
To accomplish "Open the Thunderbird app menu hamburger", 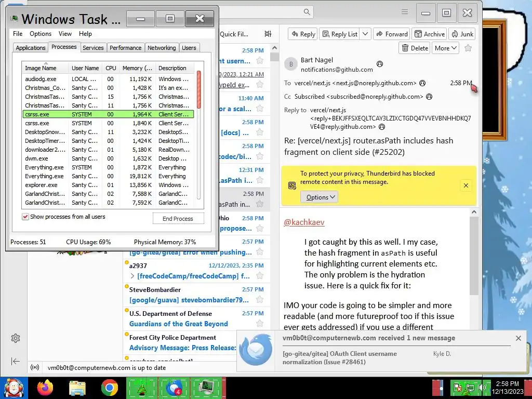I will coord(404,12).
